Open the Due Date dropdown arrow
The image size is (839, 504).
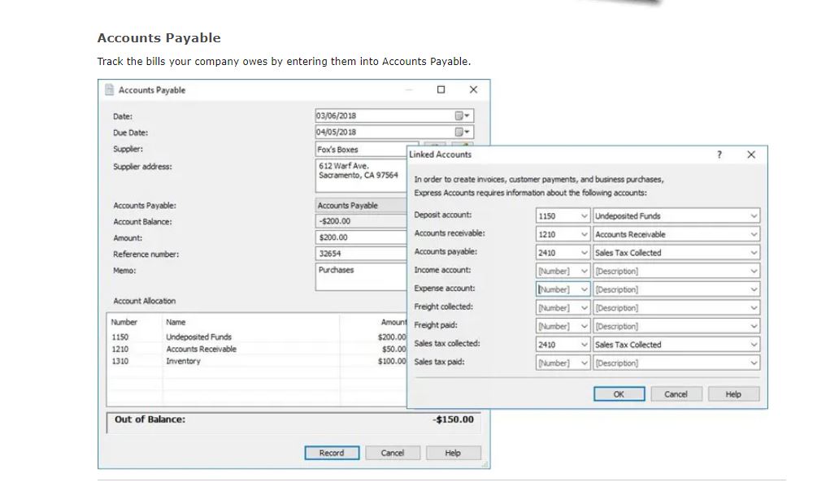(467, 132)
